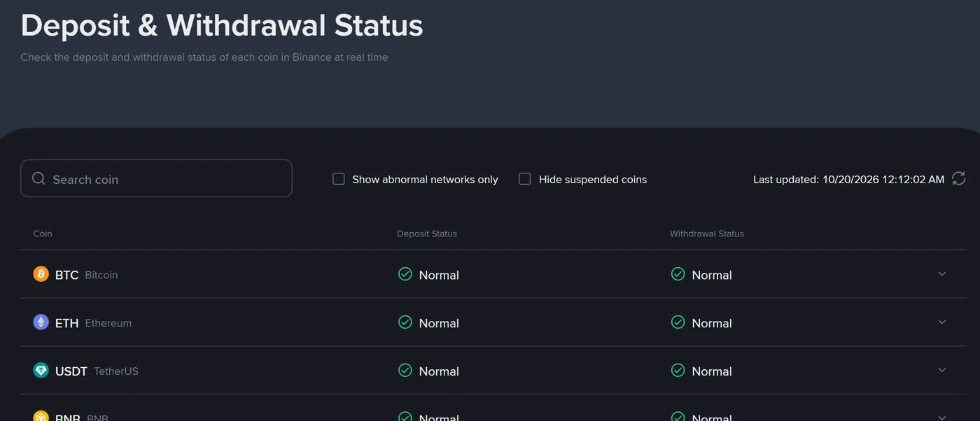The image size is (980, 421).
Task: Click the Coin column header
Action: 43,234
